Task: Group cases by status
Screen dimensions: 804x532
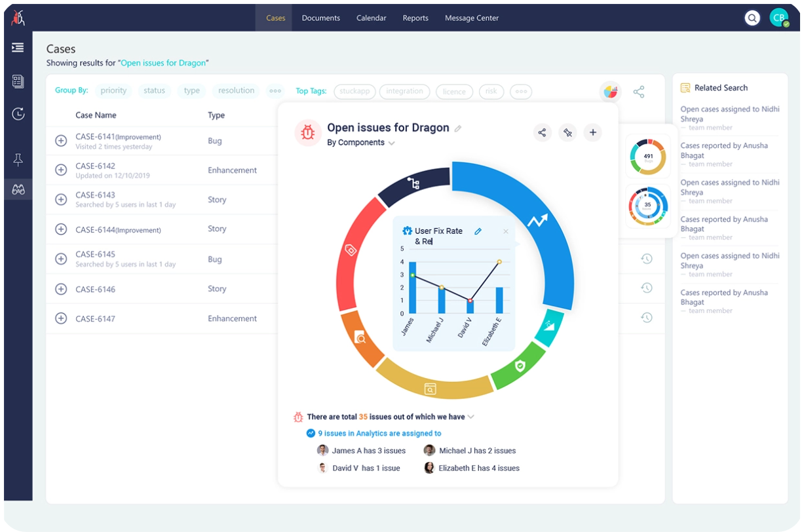Action: 155,91
